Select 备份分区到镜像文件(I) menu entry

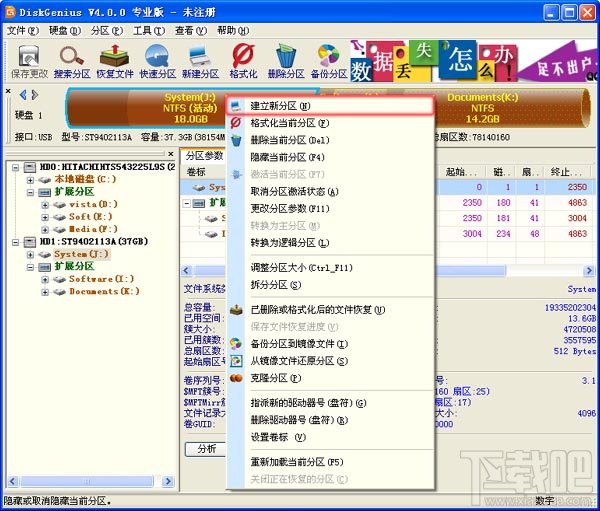(x=330, y=344)
